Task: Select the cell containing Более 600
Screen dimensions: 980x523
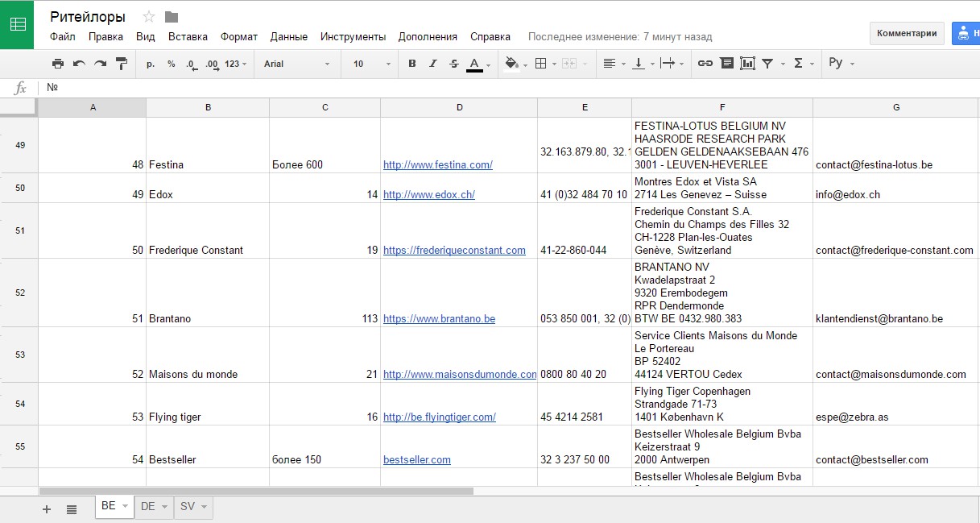Action: point(325,145)
